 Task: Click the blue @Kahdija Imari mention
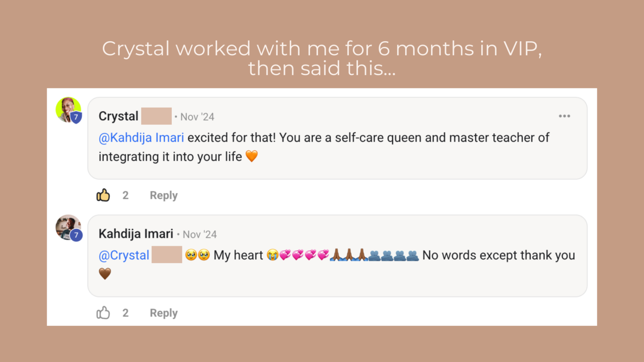point(141,138)
